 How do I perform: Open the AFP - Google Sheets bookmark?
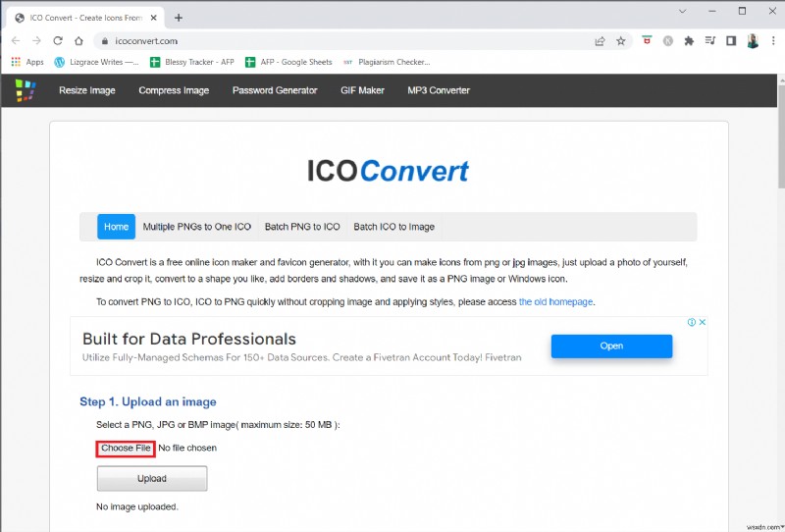(288, 62)
